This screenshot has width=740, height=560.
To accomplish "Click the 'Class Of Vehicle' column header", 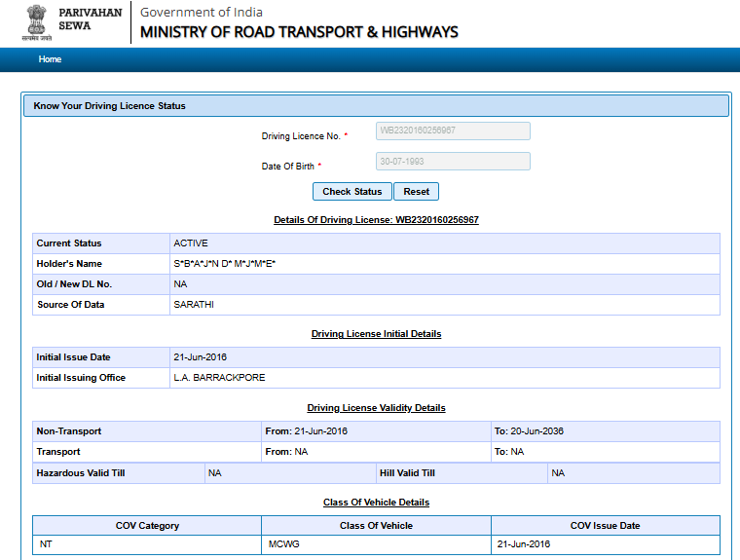I will 376,526.
